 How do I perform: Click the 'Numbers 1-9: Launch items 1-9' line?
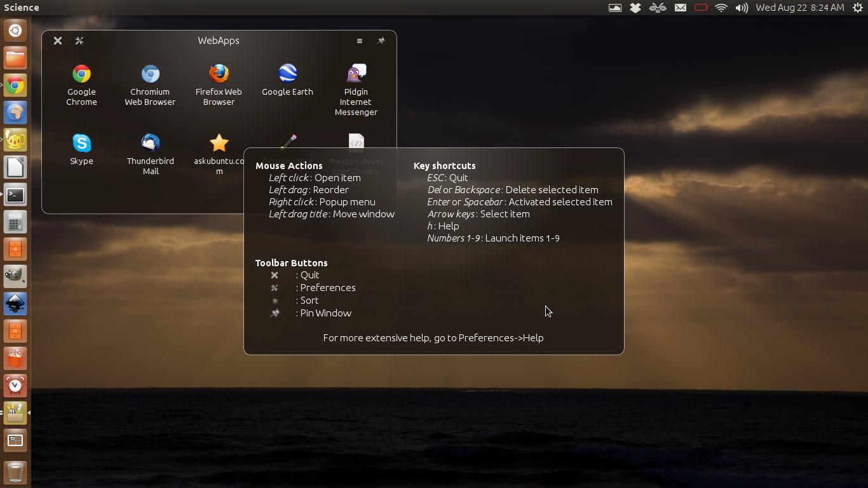pyautogui.click(x=494, y=238)
